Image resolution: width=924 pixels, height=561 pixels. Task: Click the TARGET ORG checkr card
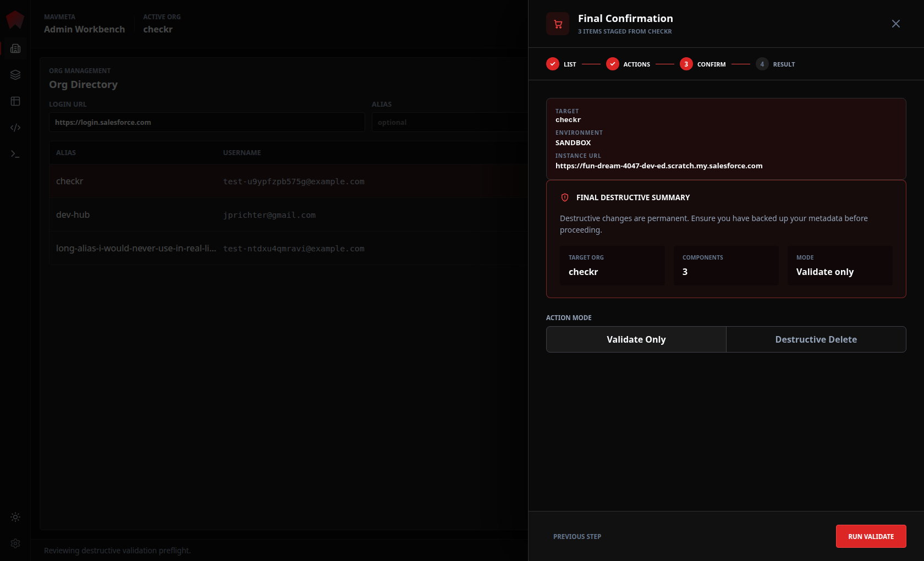click(x=612, y=265)
